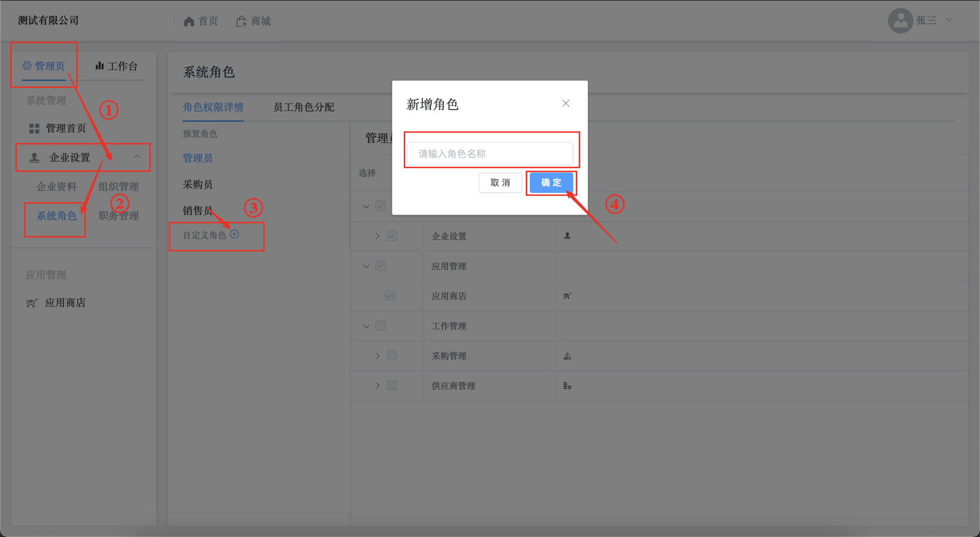
Task: Switch to the 工作台 tab
Action: 117,66
